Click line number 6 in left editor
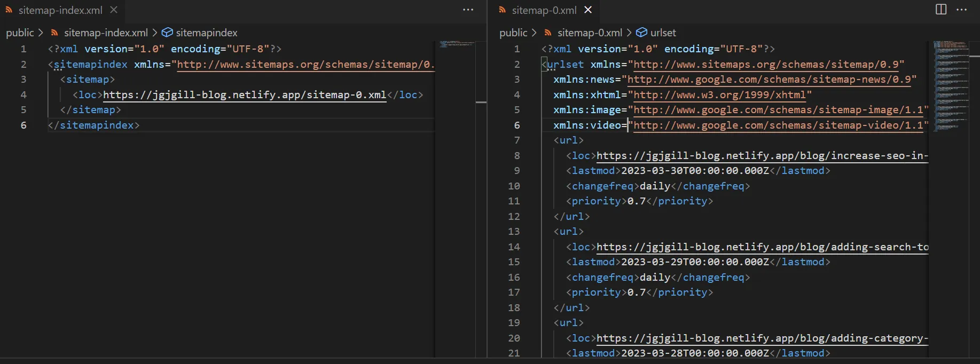Image resolution: width=980 pixels, height=364 pixels. pyautogui.click(x=23, y=125)
